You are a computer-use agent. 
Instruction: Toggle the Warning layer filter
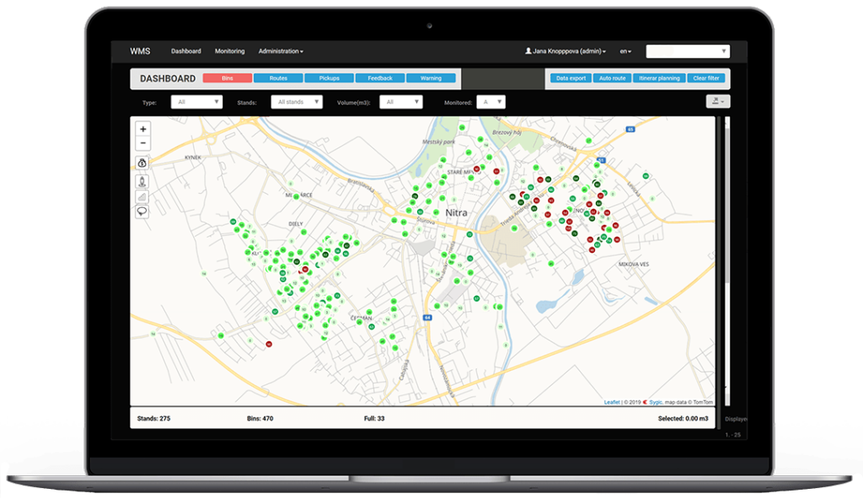[431, 78]
